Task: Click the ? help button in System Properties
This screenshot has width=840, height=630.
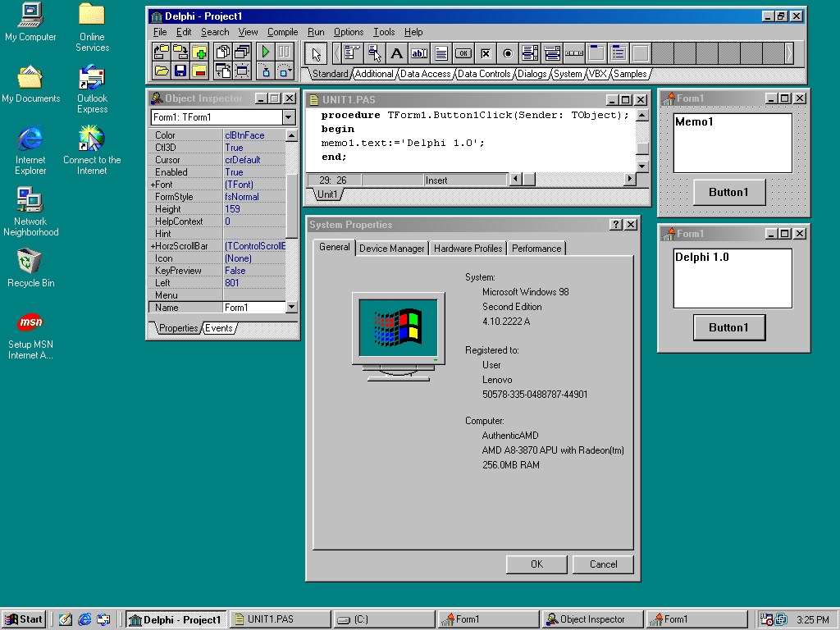Action: [615, 225]
